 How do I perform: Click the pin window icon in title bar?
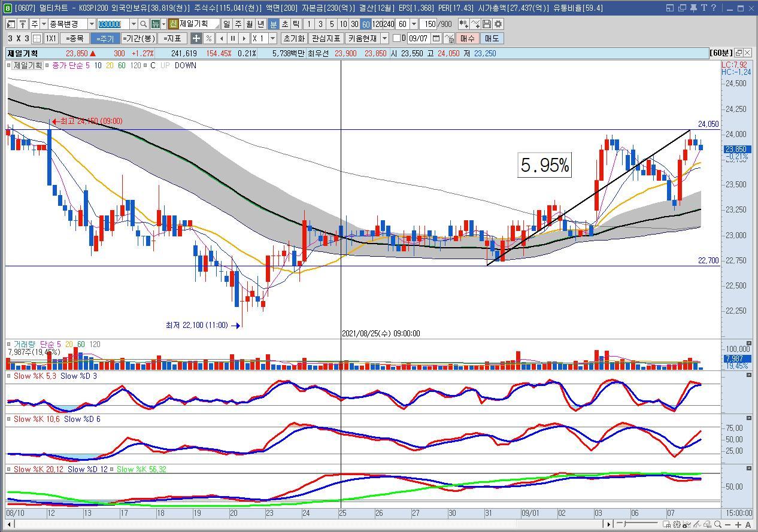694,8
